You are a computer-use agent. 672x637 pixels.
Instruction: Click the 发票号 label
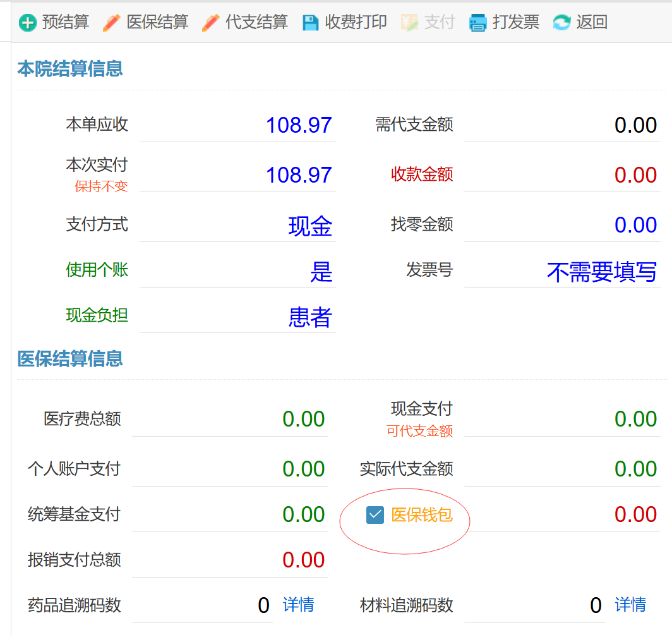coord(429,270)
